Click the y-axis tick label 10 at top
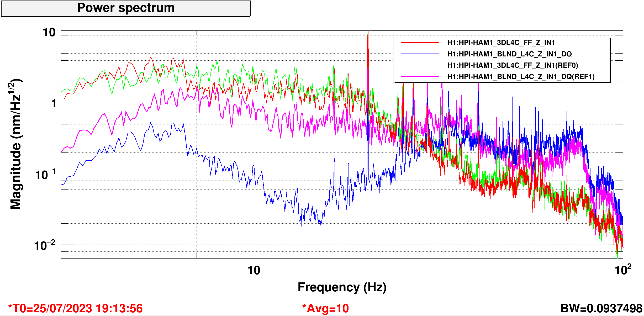 point(49,33)
